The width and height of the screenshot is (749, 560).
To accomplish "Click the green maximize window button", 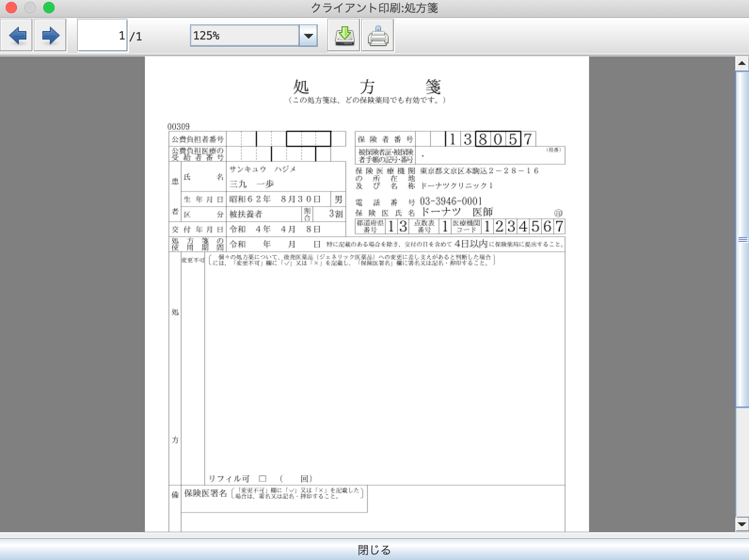I will (x=49, y=8).
